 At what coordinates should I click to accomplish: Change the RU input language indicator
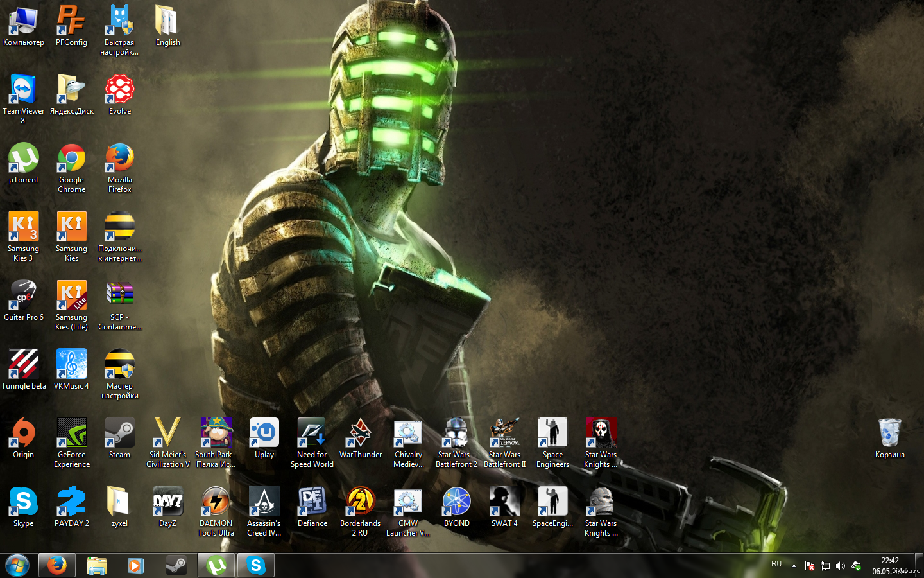click(776, 564)
